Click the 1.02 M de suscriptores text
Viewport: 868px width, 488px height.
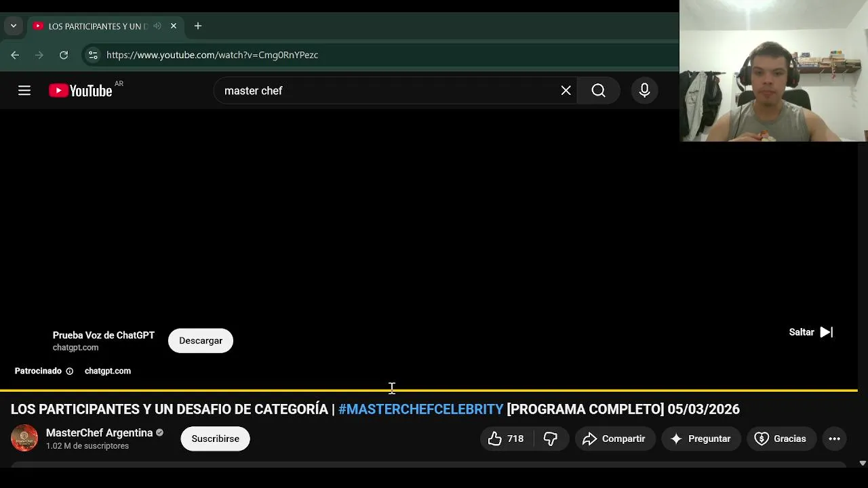(87, 446)
